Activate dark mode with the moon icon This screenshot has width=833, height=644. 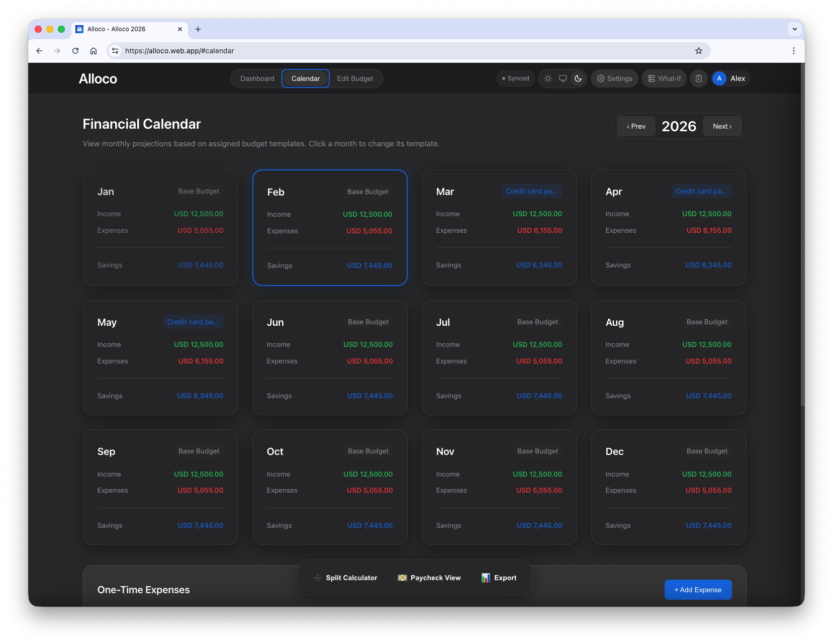point(578,78)
